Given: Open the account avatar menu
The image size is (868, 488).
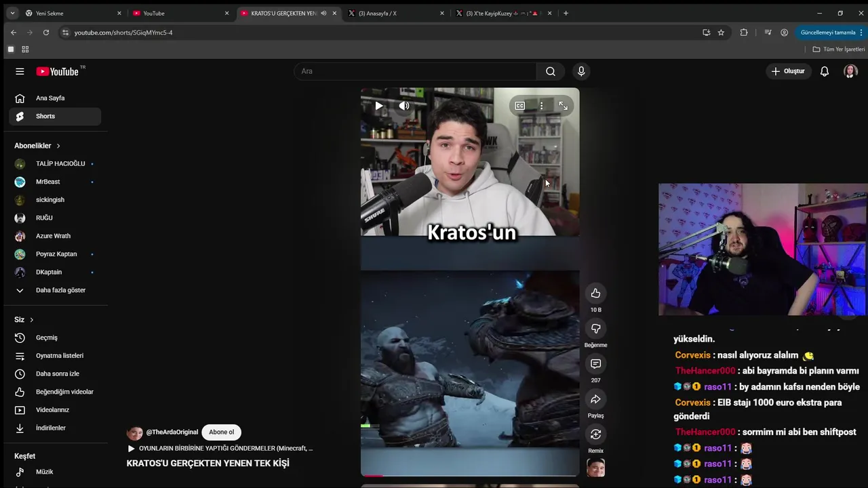Looking at the screenshot, I should point(850,71).
